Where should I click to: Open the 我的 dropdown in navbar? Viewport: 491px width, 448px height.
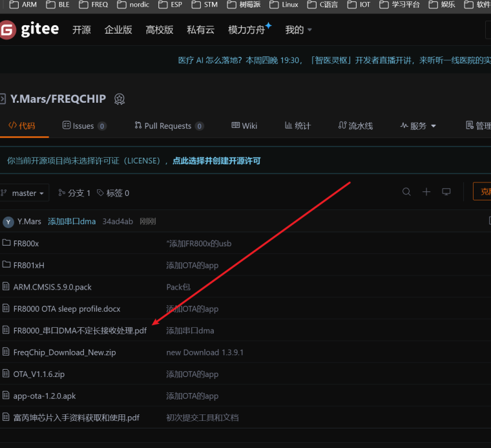(x=298, y=30)
